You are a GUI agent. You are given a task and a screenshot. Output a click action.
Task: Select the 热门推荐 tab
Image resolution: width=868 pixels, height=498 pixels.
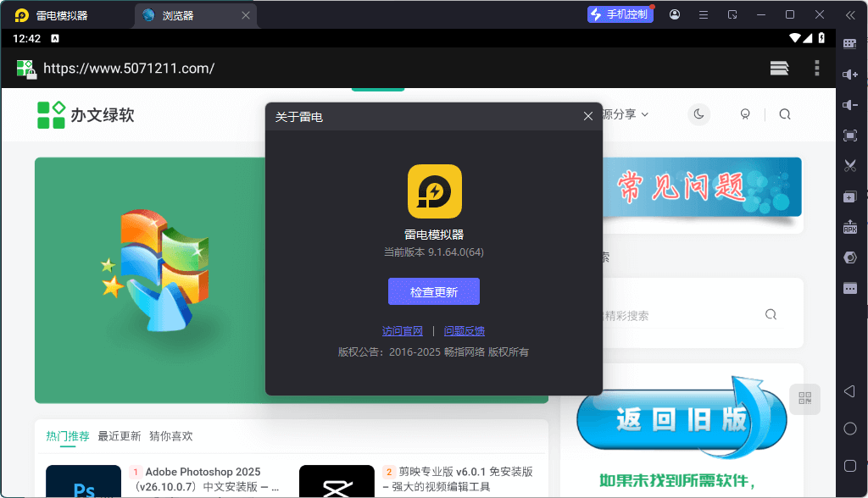(x=68, y=436)
